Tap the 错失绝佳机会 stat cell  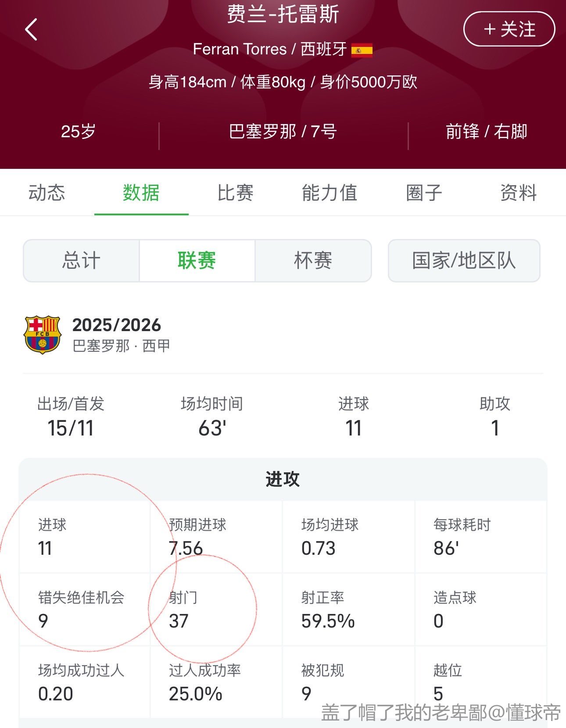85,610
